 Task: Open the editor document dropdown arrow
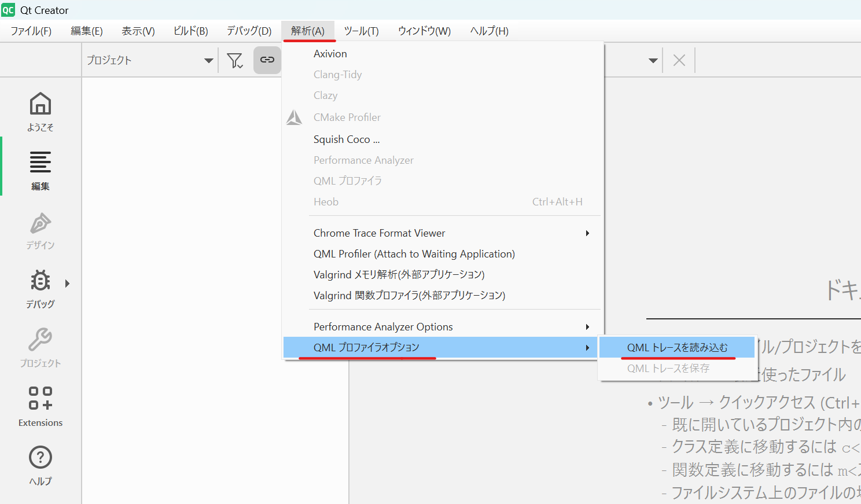point(653,60)
